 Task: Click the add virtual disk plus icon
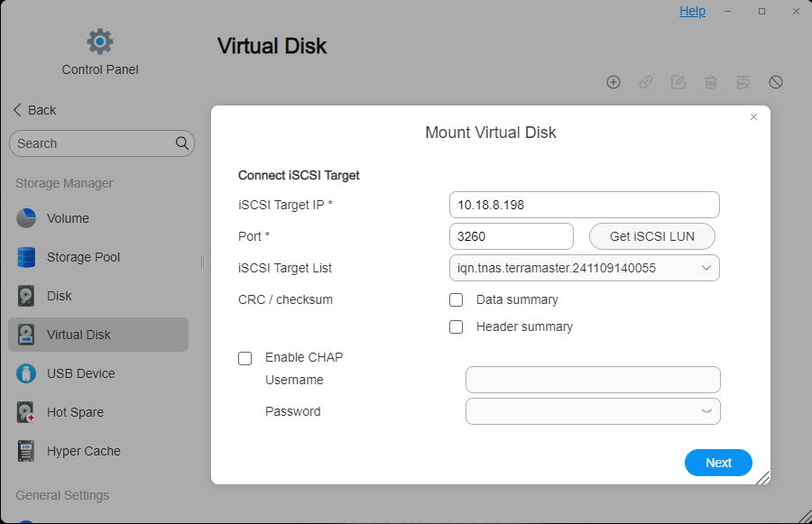614,82
